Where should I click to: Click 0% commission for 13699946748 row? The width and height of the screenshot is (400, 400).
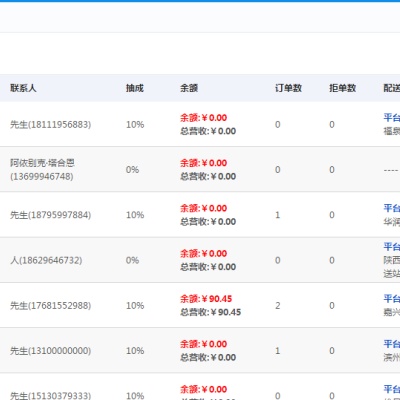(132, 170)
